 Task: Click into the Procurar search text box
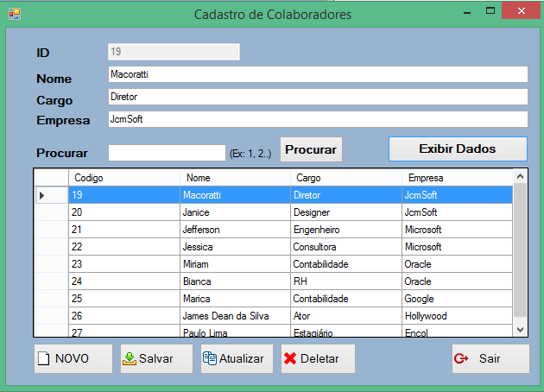coord(167,153)
